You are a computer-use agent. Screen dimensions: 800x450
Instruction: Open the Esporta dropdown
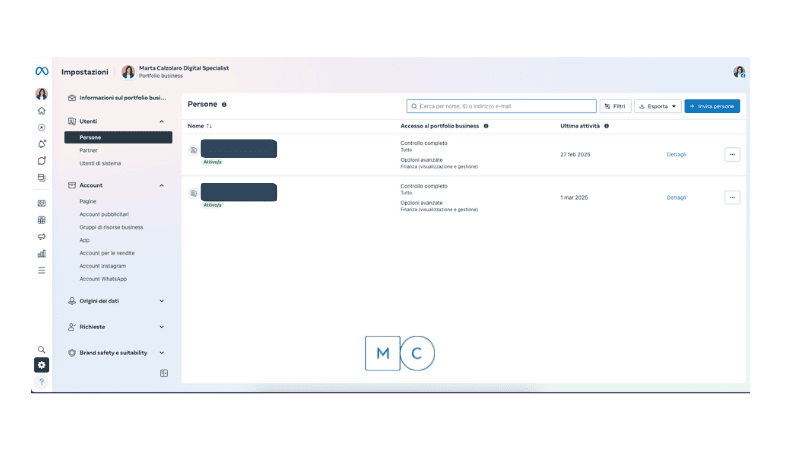click(657, 106)
